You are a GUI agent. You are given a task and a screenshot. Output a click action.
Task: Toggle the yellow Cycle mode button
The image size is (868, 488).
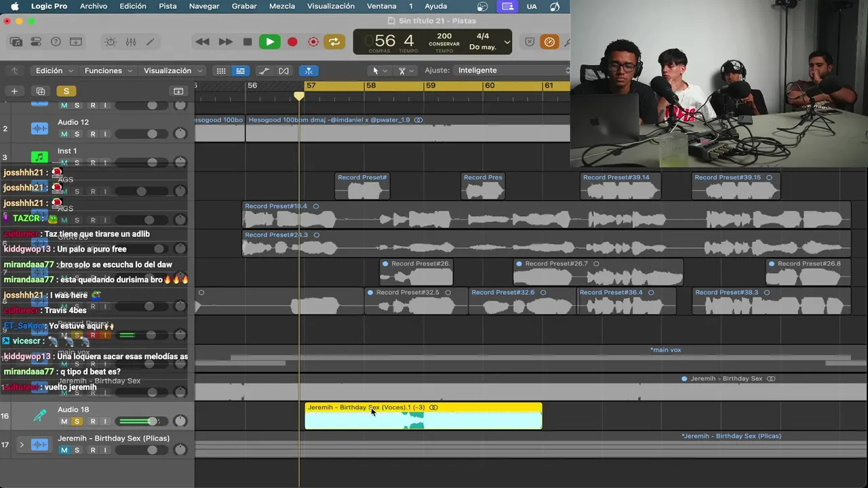(x=334, y=42)
